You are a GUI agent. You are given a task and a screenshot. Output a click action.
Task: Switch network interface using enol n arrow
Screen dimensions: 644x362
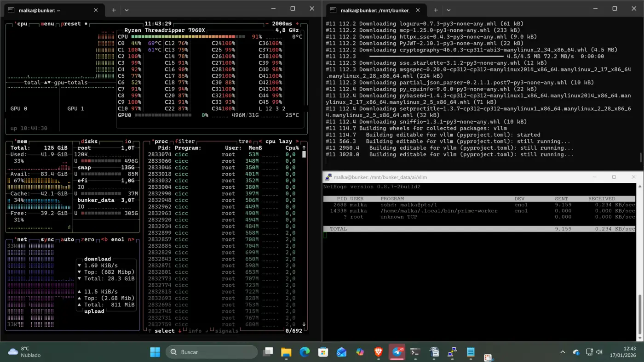[131, 239]
